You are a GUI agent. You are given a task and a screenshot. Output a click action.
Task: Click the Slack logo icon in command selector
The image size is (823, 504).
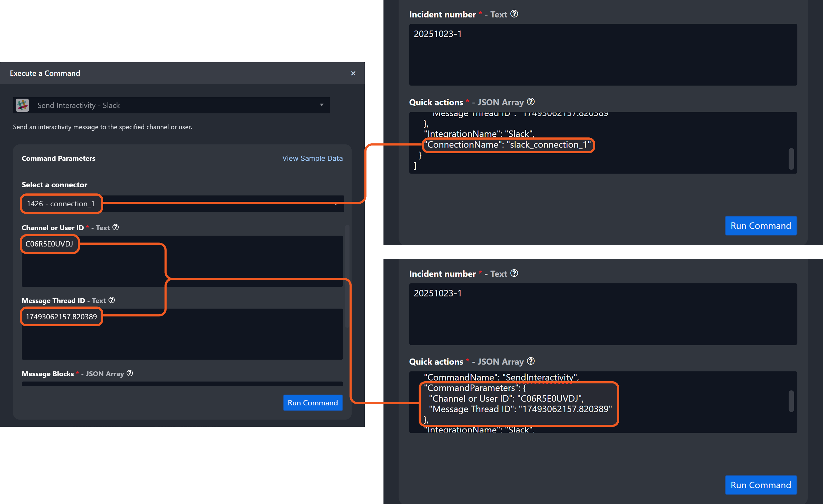point(22,106)
